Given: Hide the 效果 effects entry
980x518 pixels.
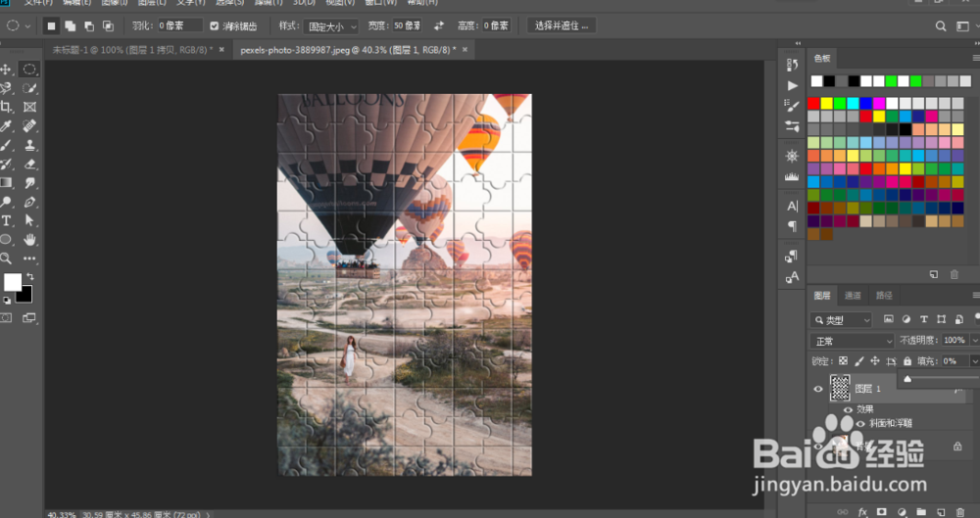Looking at the screenshot, I should (848, 410).
